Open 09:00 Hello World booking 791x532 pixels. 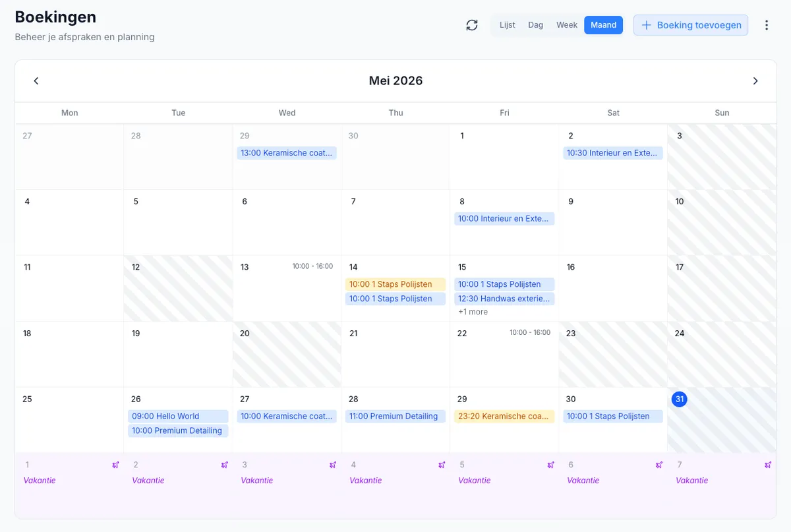(x=178, y=417)
